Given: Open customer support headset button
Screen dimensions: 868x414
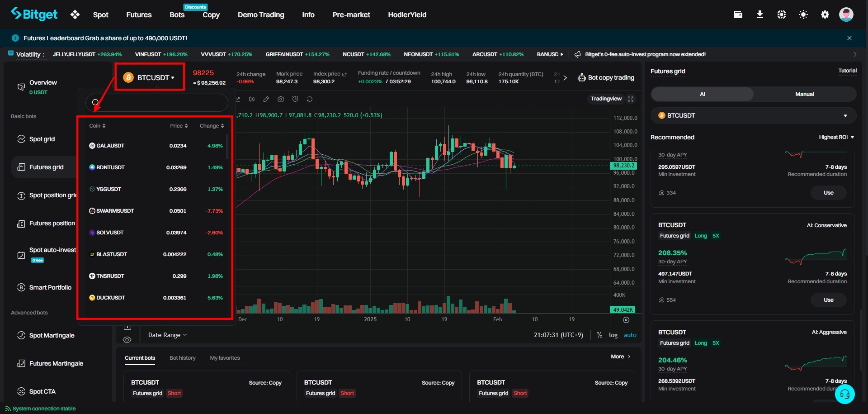Looking at the screenshot, I should (845, 394).
